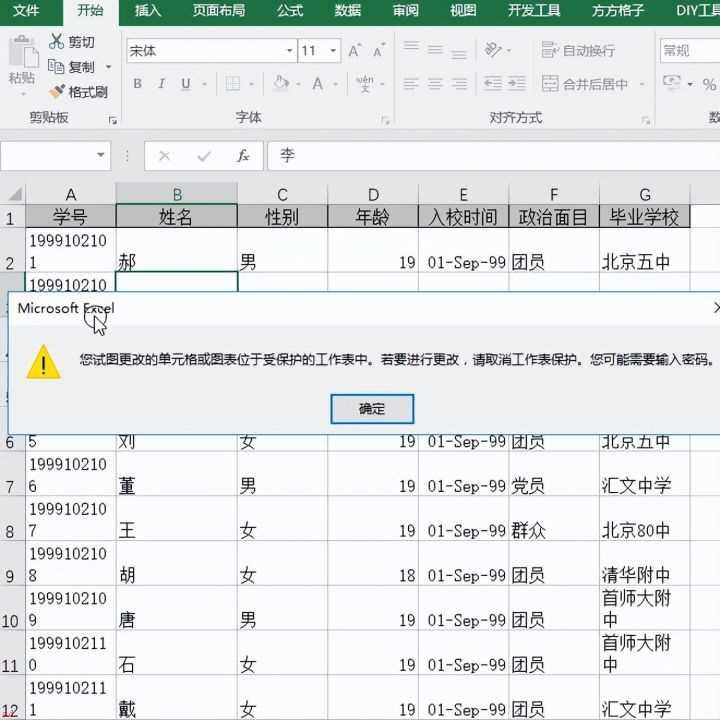Click the formula bar cancel X icon
Image resolution: width=720 pixels, height=720 pixels.
pyautogui.click(x=164, y=156)
